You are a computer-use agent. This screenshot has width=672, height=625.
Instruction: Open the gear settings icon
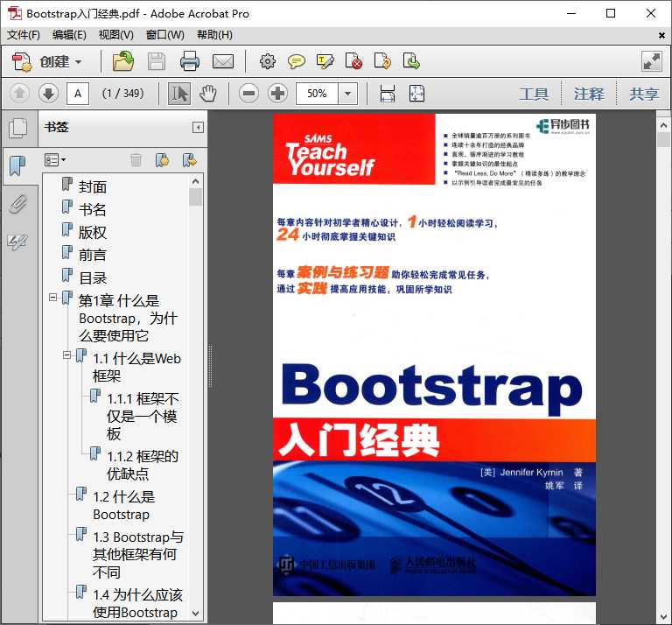pyautogui.click(x=268, y=61)
